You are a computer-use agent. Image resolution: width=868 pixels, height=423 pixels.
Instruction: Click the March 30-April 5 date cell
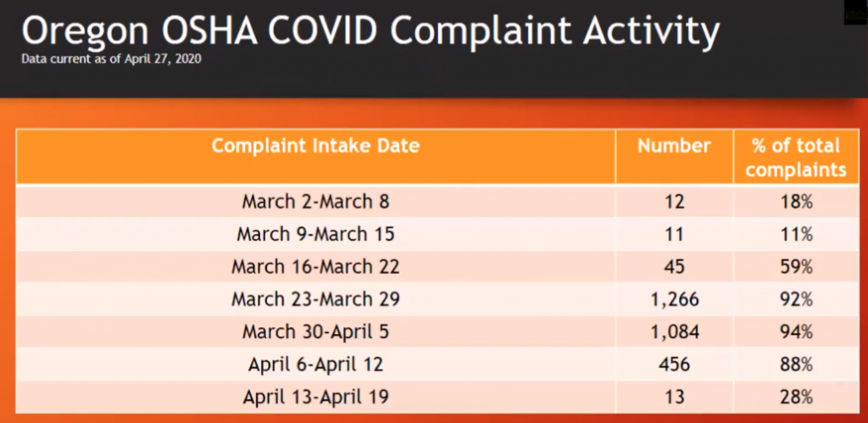315,332
